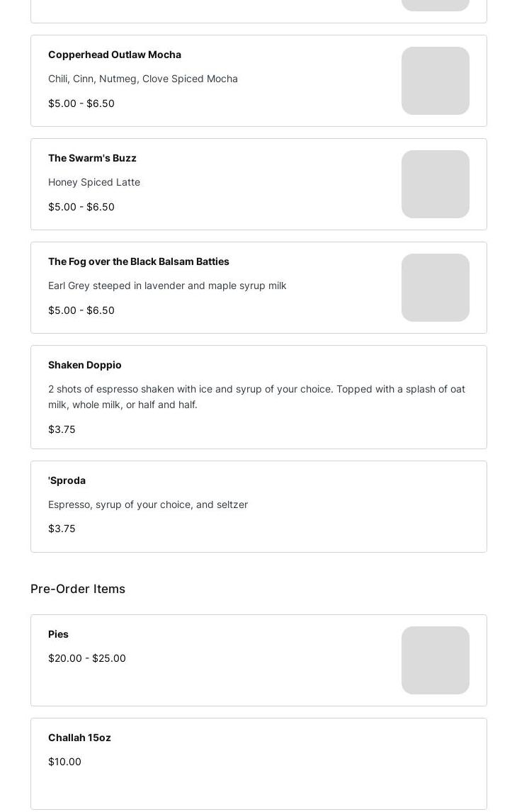Click the Espresso, syrup, and seltzer description

(x=148, y=504)
